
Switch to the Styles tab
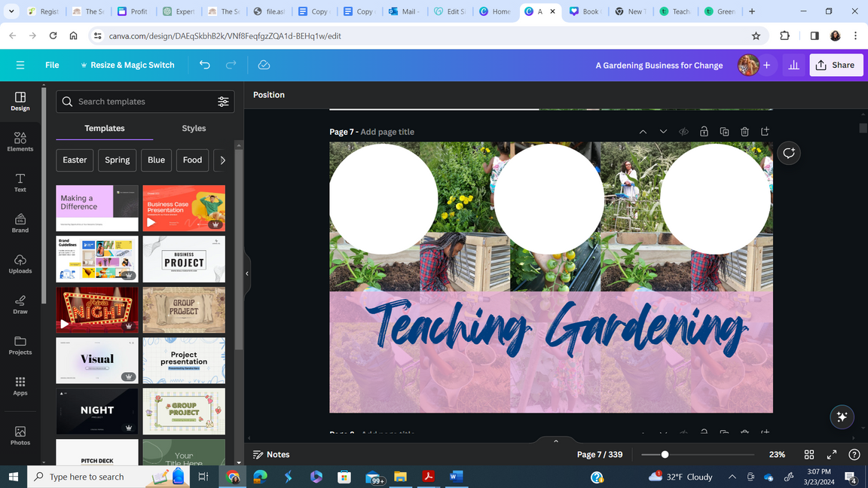(194, 128)
